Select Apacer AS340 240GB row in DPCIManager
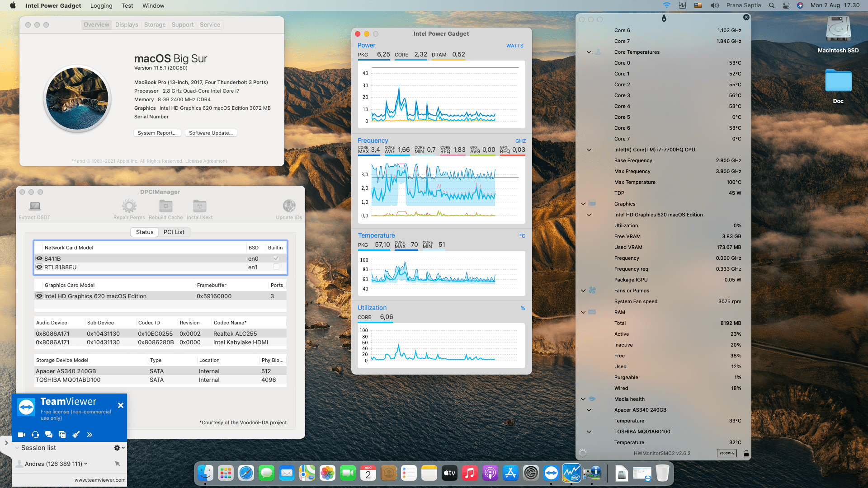 pyautogui.click(x=160, y=371)
